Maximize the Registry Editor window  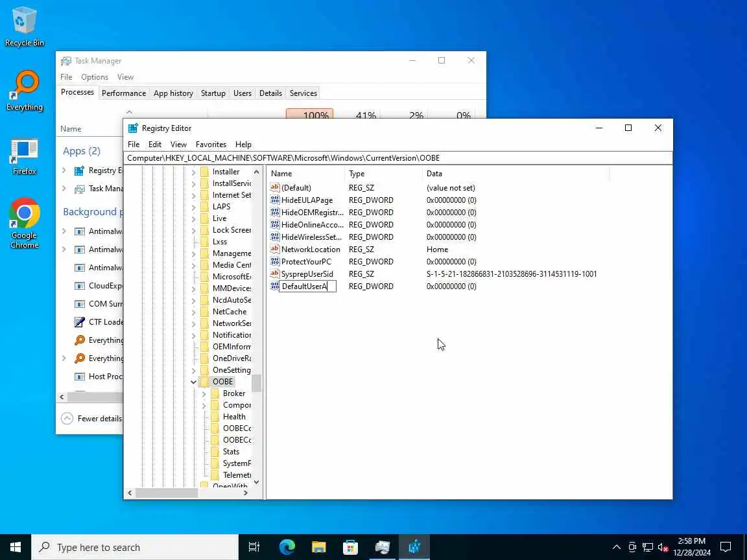tap(628, 128)
